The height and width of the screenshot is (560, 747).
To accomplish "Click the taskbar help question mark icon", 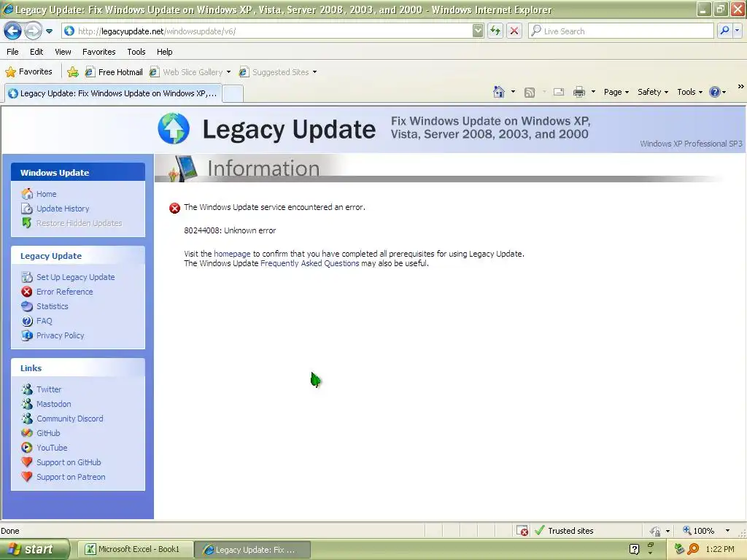I will pos(634,549).
